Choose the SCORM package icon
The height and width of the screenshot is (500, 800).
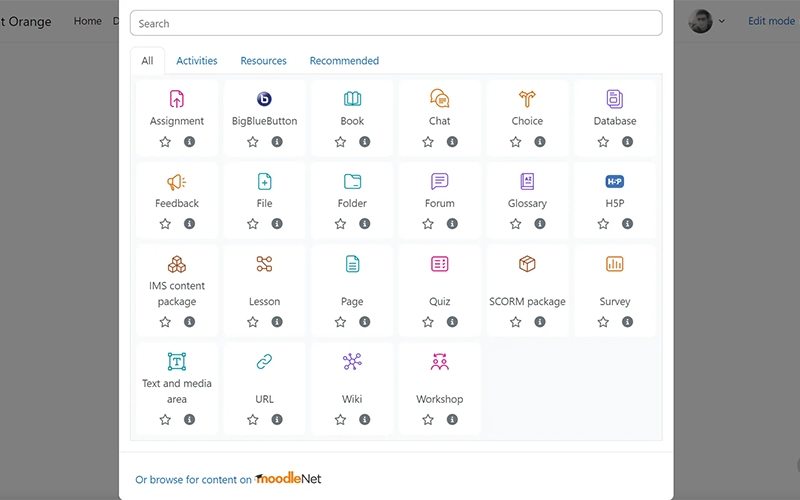[x=527, y=264]
